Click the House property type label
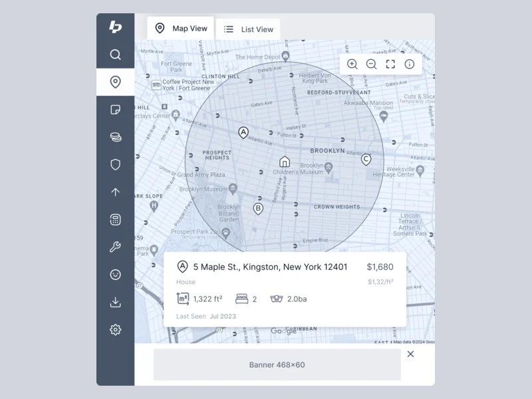532x399 pixels. point(186,282)
